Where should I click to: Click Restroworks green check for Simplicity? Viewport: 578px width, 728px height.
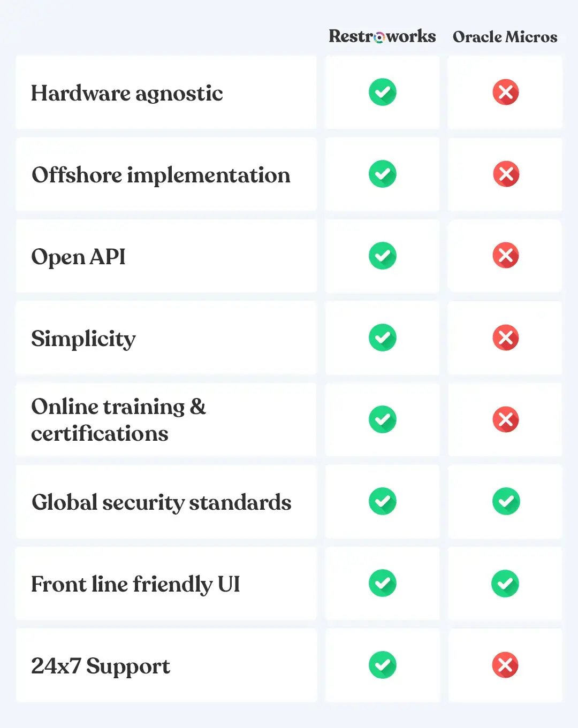[382, 338]
